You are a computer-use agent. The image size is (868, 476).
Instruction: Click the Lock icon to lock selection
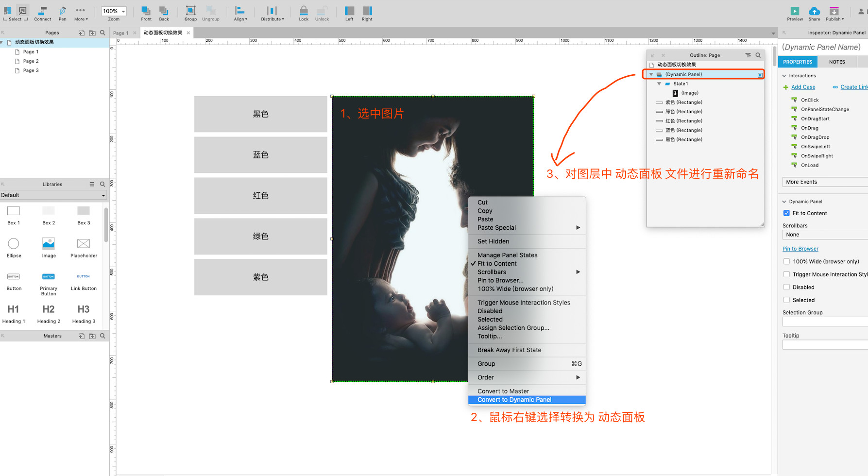[304, 11]
